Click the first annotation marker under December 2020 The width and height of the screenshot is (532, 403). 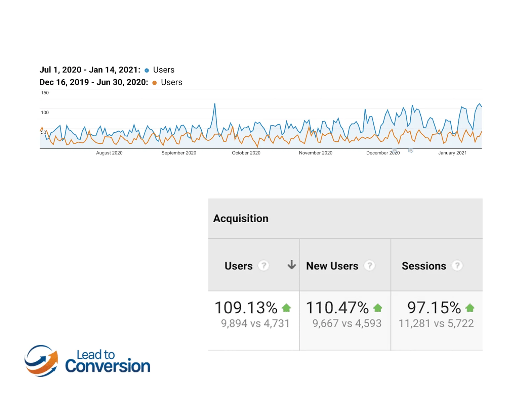395,150
